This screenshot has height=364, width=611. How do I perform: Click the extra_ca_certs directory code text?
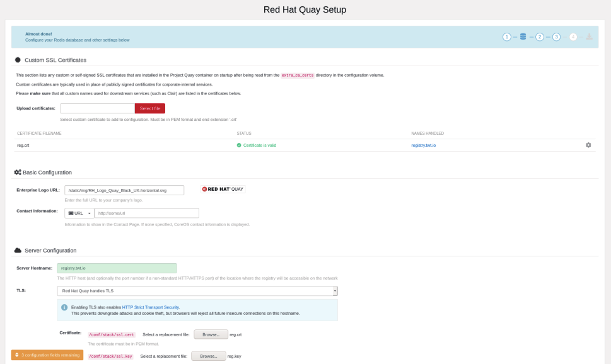click(x=298, y=76)
